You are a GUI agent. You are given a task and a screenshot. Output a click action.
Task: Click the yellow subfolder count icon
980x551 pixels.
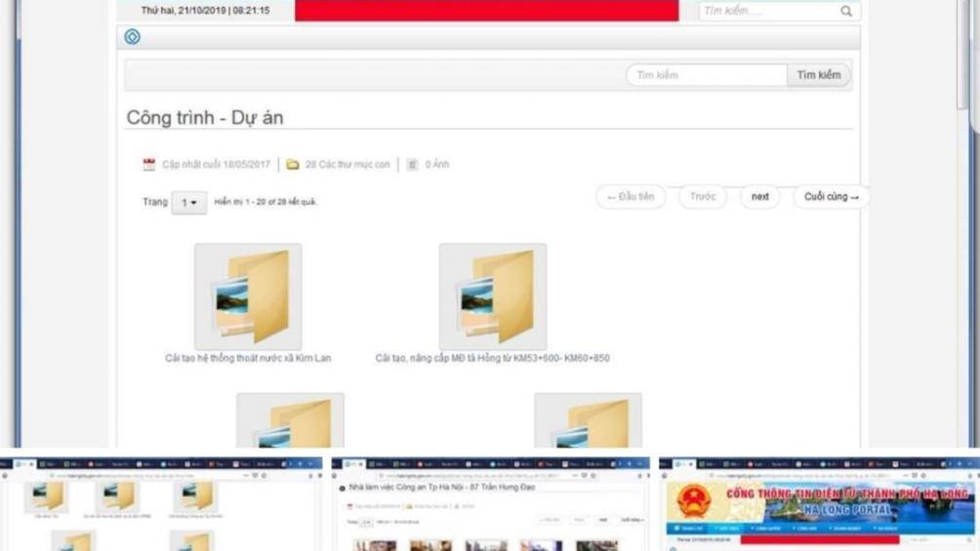point(293,165)
